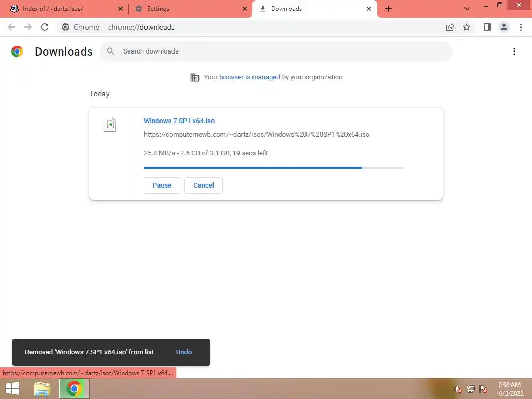Open the browser side panel

(x=487, y=27)
